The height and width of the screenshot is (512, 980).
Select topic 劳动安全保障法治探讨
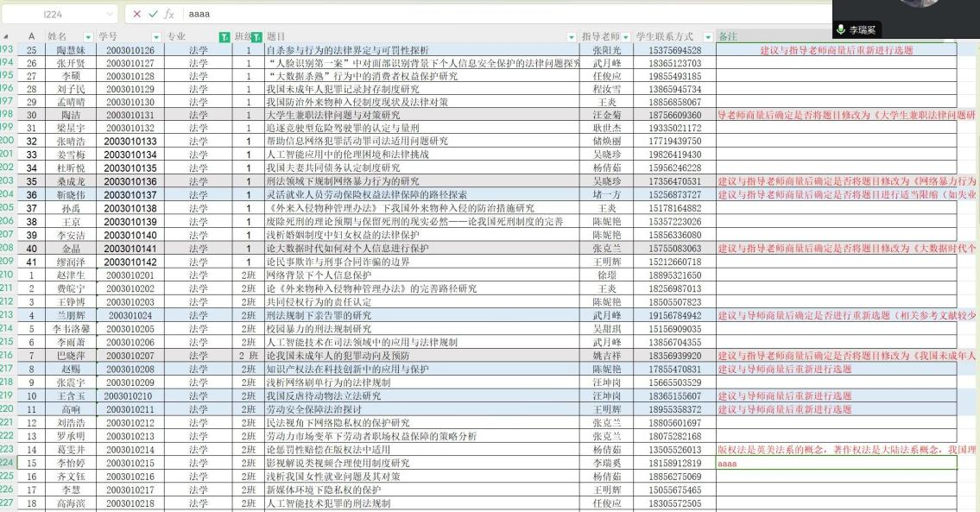point(422,409)
